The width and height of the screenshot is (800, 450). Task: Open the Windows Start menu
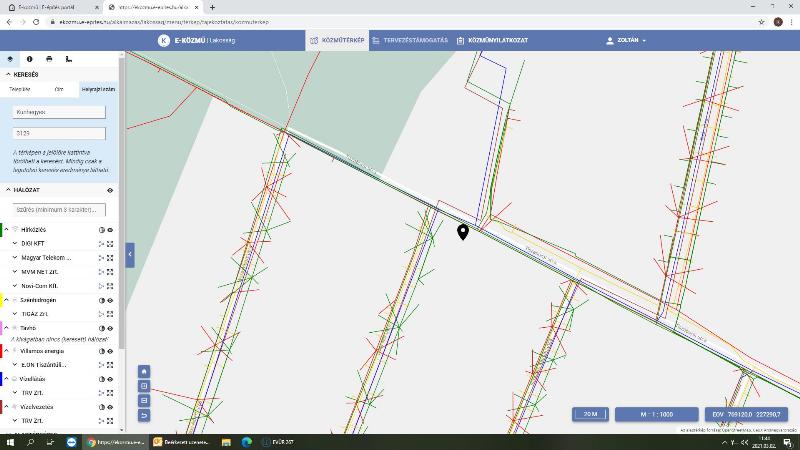click(10, 442)
